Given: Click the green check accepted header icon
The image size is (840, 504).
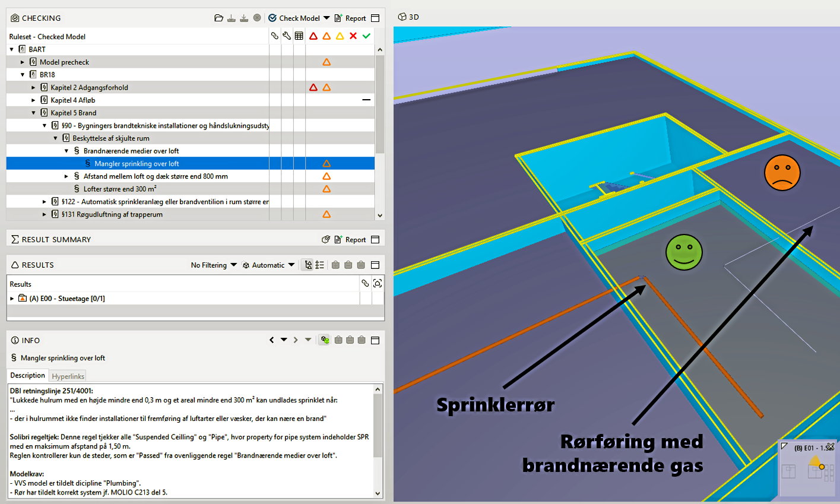Looking at the screenshot, I should click(x=366, y=36).
